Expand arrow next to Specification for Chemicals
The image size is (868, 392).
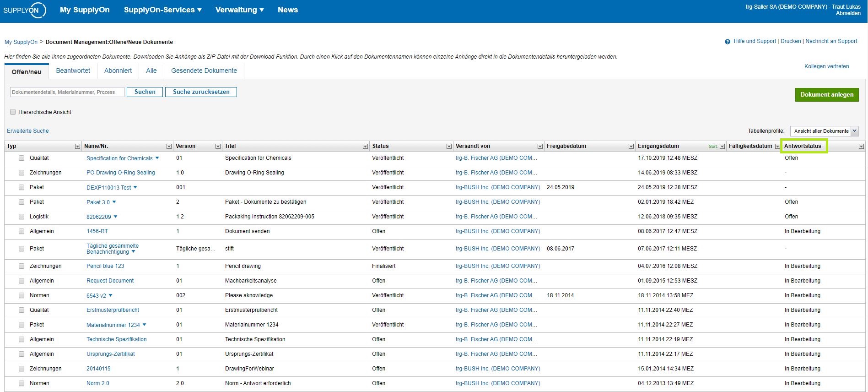[157, 158]
